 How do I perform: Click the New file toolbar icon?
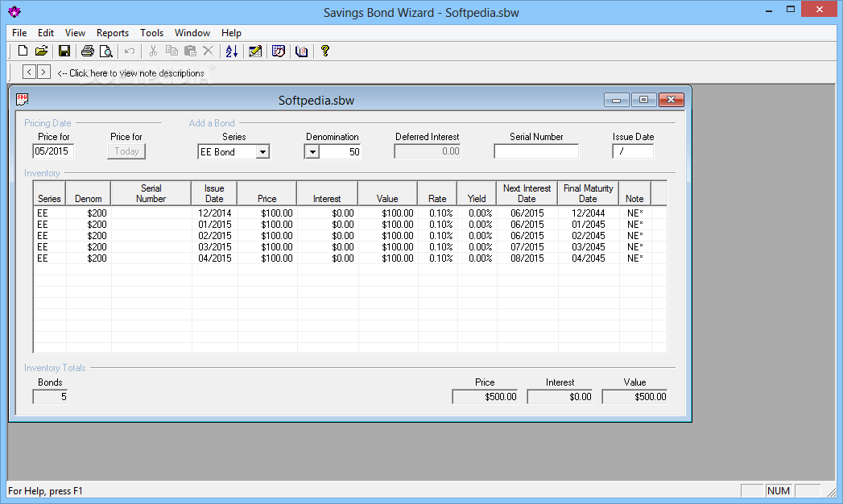(x=23, y=51)
